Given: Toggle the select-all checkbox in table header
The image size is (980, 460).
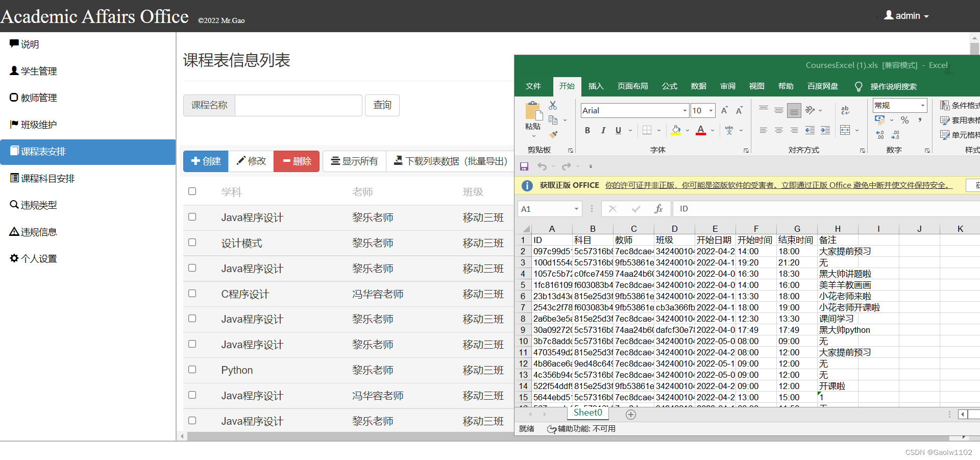Looking at the screenshot, I should click(x=192, y=191).
